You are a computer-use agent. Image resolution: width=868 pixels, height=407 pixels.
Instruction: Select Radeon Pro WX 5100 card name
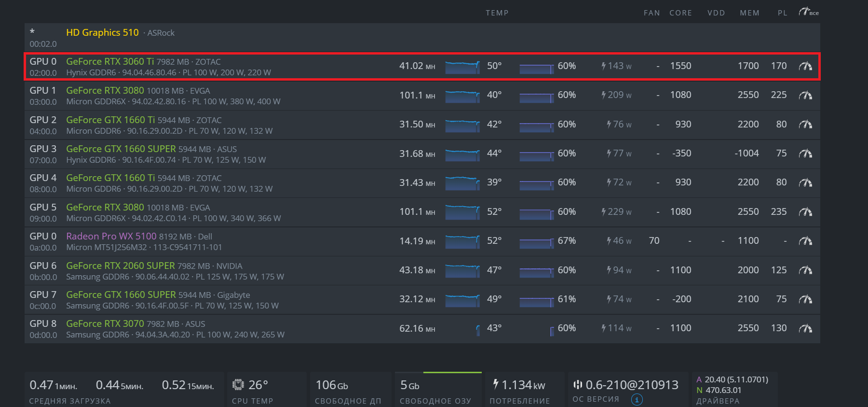click(111, 236)
